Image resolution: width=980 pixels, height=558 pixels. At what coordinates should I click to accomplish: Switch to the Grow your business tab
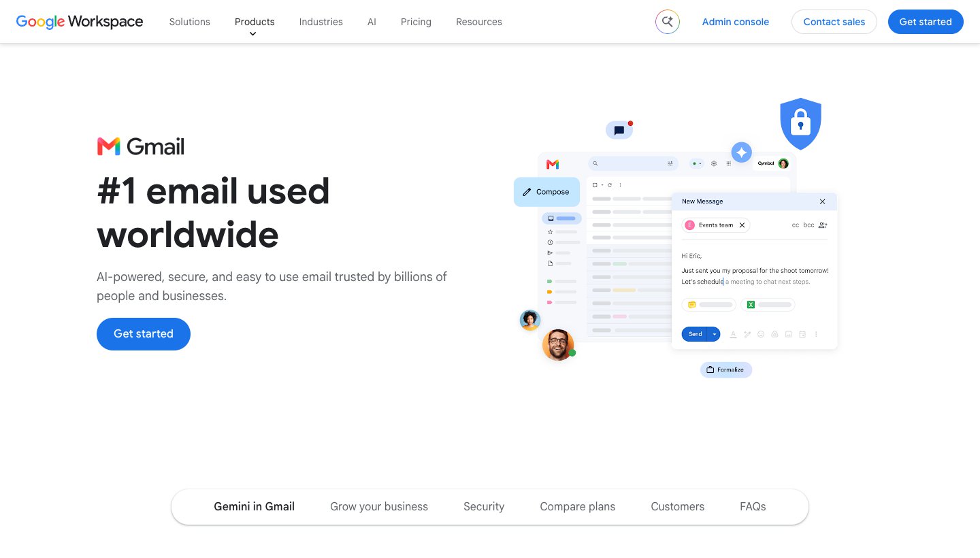(x=379, y=507)
